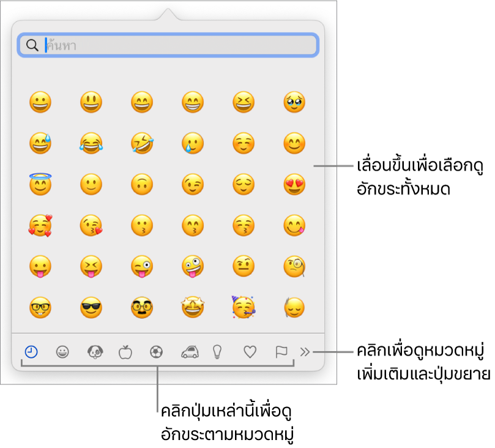Pick the winking face emoji
This screenshot has height=448, width=495.
click(193, 184)
